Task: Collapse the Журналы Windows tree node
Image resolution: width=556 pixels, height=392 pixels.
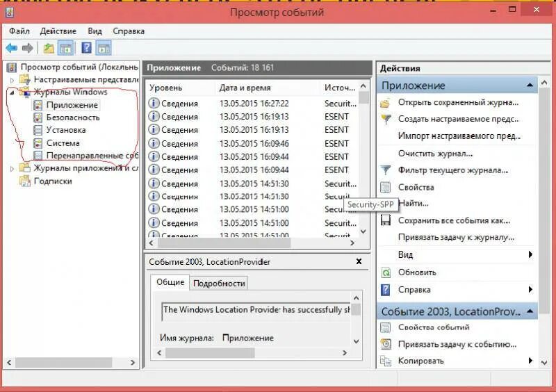Action: click(x=12, y=92)
